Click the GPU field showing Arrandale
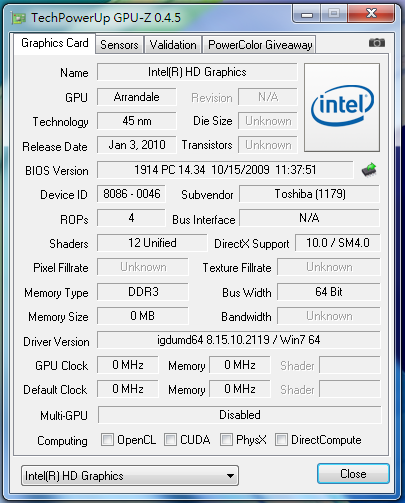This screenshot has height=503, width=405. pyautogui.click(x=137, y=97)
